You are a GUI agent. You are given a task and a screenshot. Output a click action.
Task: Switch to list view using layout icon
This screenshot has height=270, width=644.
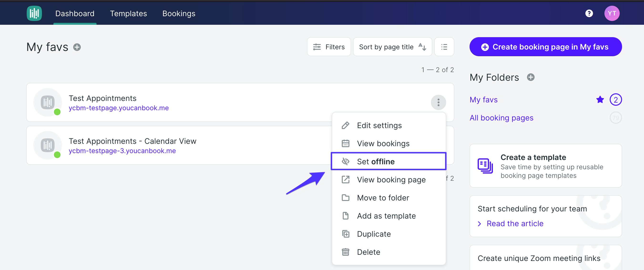[444, 47]
